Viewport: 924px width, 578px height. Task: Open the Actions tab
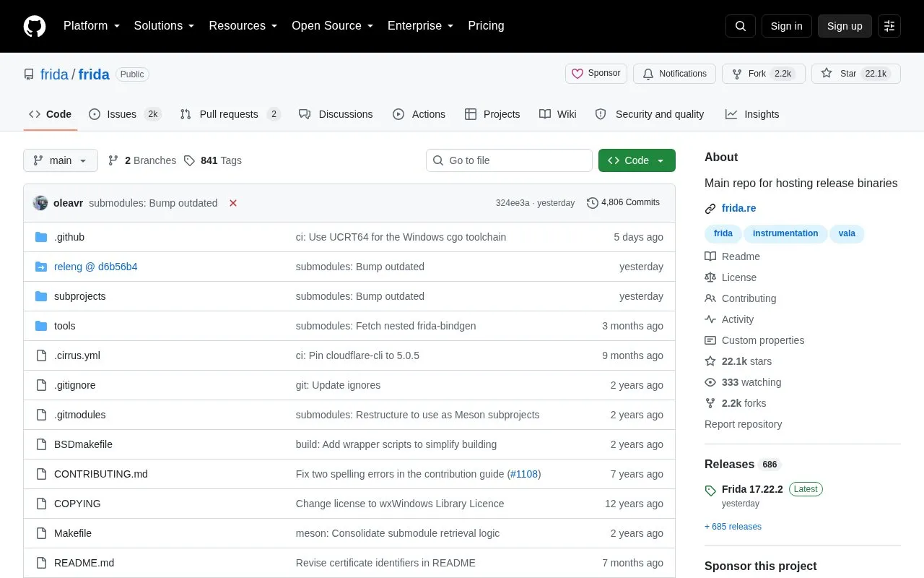coord(419,114)
